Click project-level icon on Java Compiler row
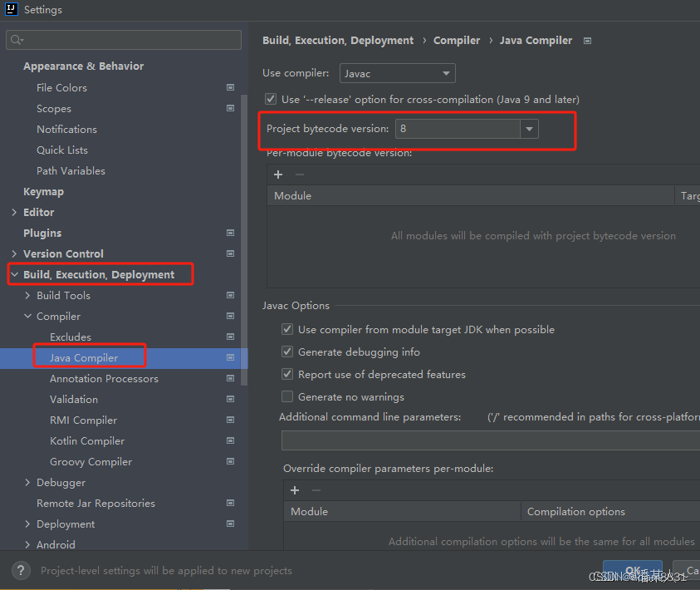The width and height of the screenshot is (700, 590). pos(230,357)
